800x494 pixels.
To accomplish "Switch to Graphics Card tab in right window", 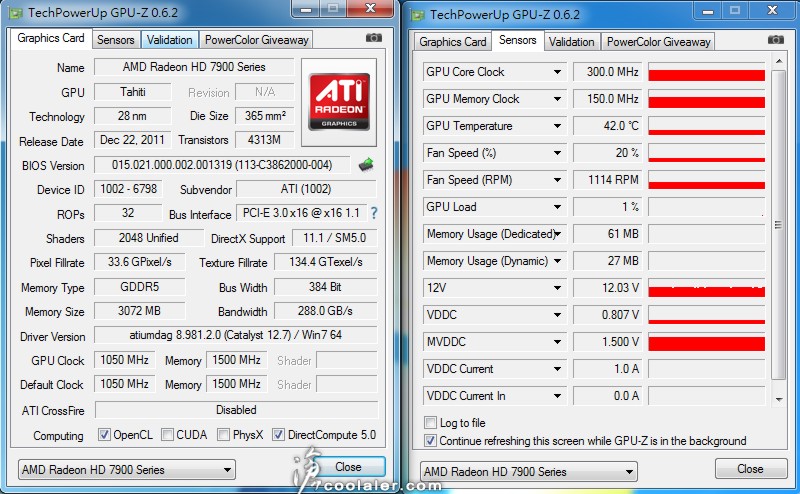I will pyautogui.click(x=453, y=42).
